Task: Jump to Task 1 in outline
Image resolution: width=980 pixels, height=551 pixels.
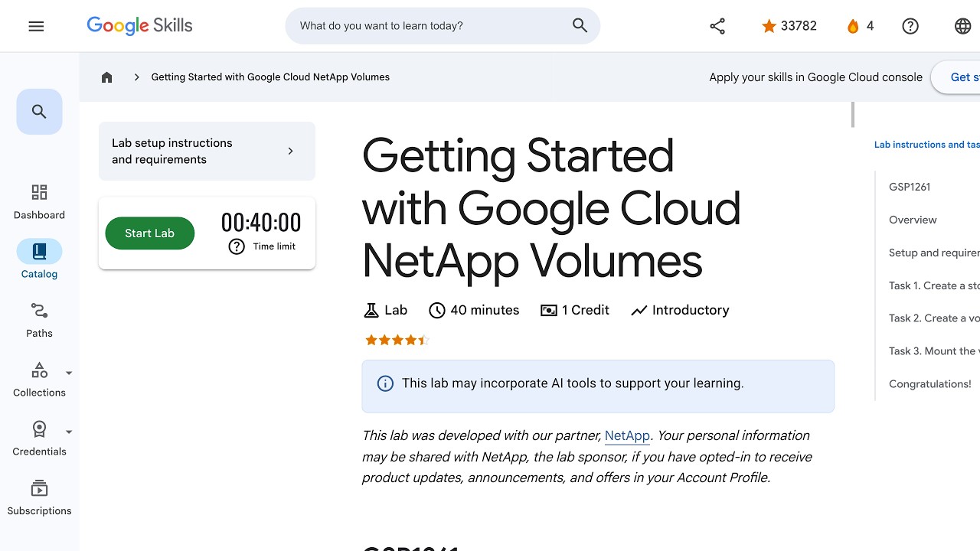Action: point(934,285)
